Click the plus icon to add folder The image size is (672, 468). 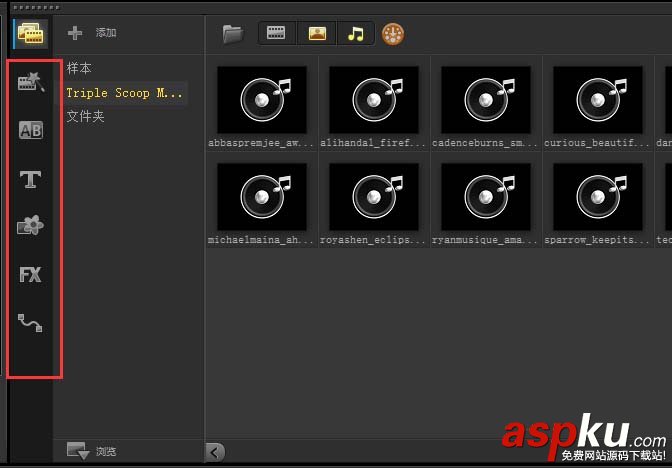[x=75, y=33]
